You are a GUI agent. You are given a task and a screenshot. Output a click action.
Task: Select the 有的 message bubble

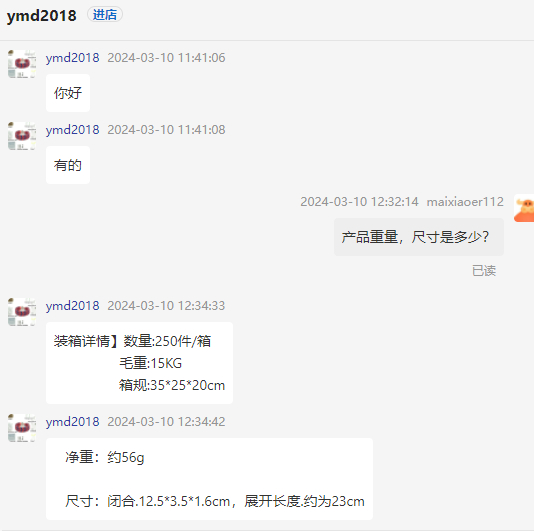(68, 165)
